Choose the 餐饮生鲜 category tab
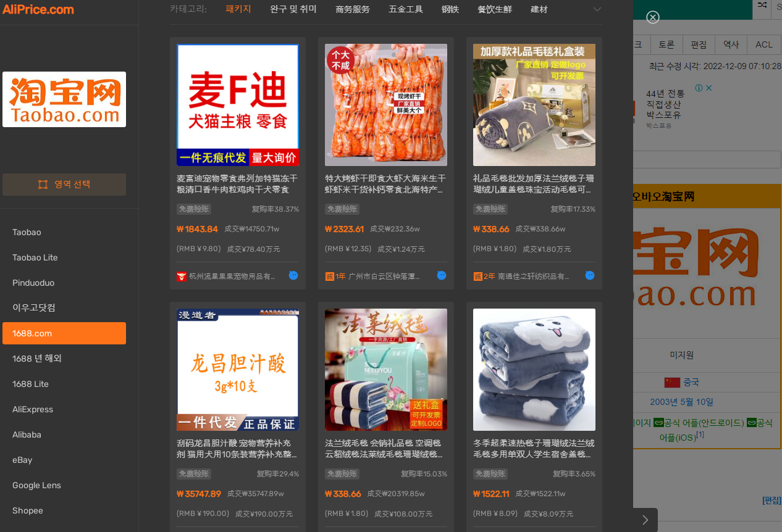This screenshot has height=532, width=782. (495, 9)
